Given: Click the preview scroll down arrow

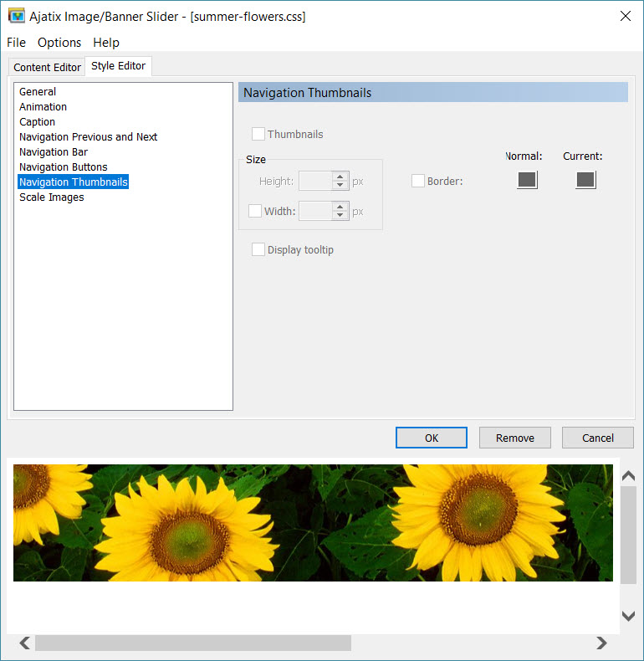Looking at the screenshot, I should [628, 616].
